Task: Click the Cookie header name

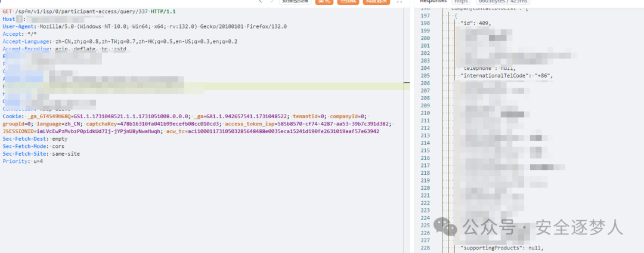Action: 11,116
